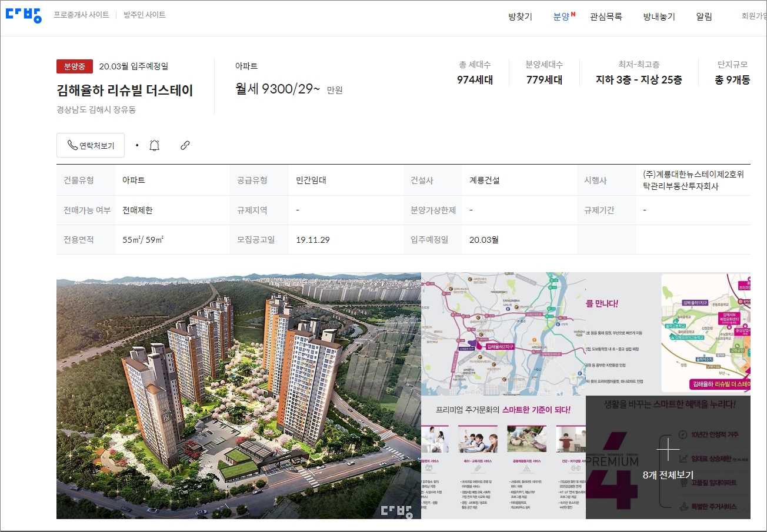Open 연락처보기 contact button
This screenshot has height=532, width=767.
91,145
